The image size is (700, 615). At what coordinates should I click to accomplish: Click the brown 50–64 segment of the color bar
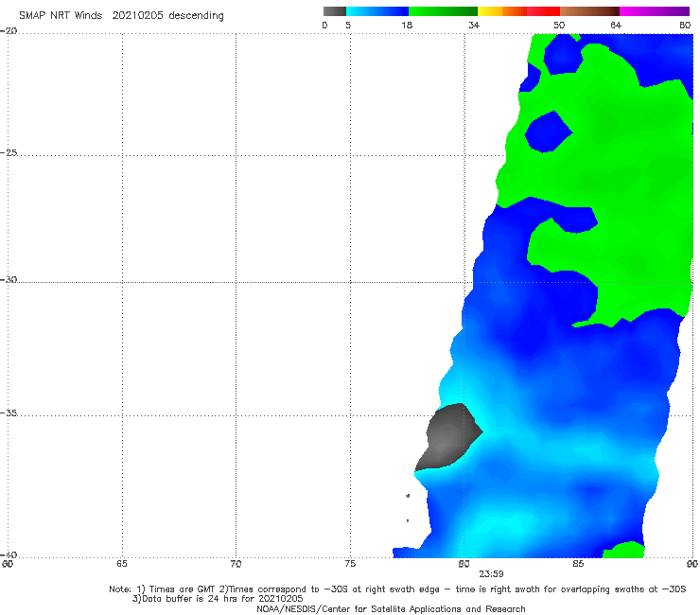(x=589, y=11)
